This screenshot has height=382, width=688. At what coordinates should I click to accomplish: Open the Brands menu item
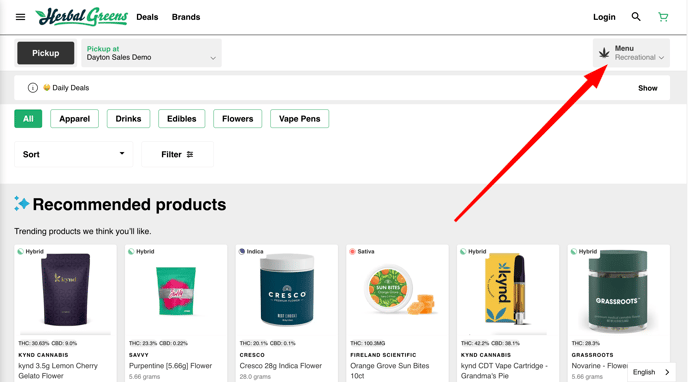tap(186, 17)
